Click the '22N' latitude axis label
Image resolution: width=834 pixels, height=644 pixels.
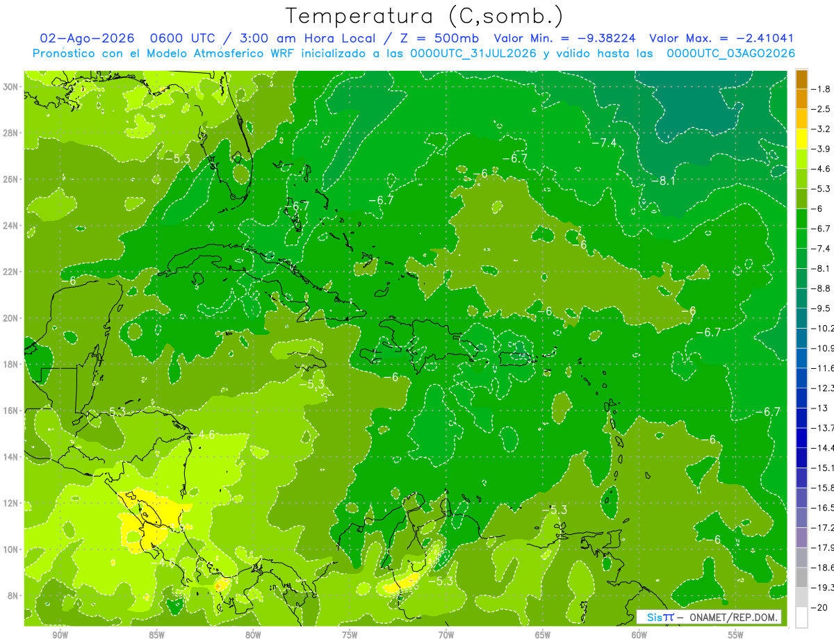tap(10, 272)
